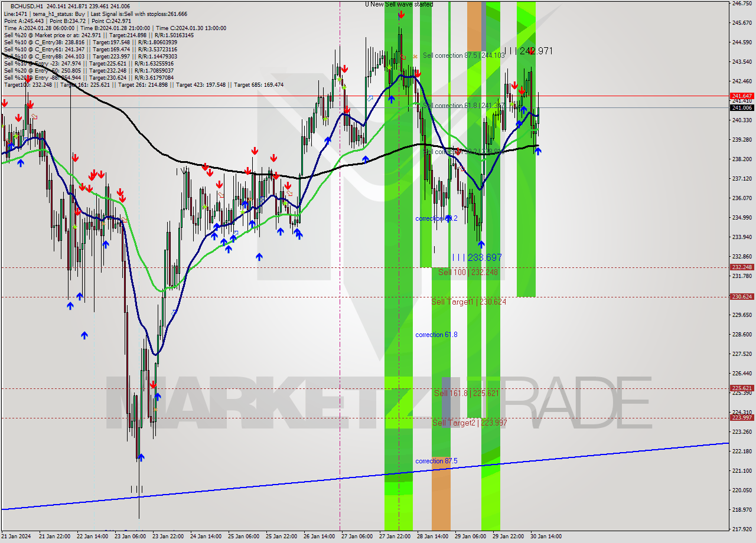Click 'Sell Target2 | 223.997' label
The height and width of the screenshot is (543, 756).
(x=470, y=423)
